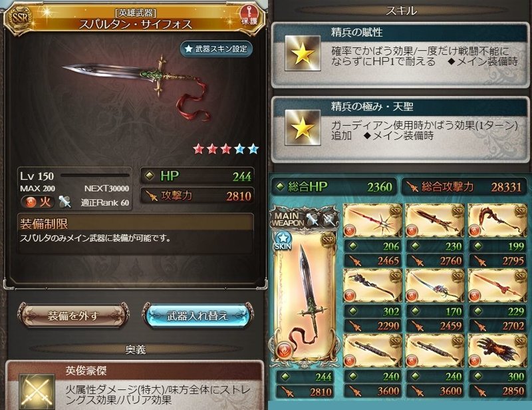Click the sword weapon type icon beside 火

[65, 202]
